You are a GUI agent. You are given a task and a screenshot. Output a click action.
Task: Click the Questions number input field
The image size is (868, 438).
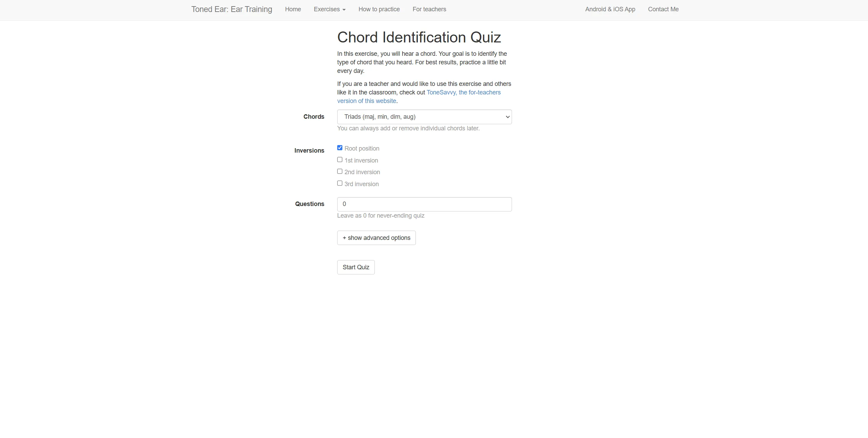[424, 204]
